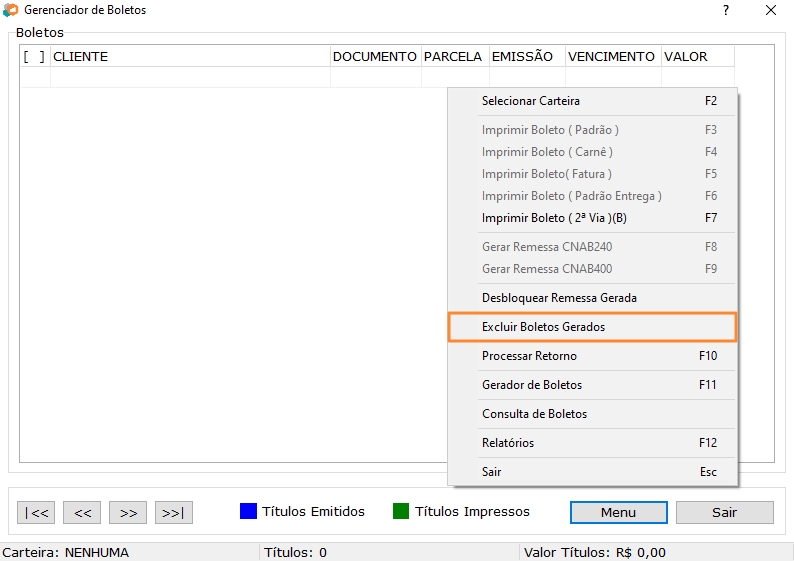
Task: Choose Selecionar Carteira from the menu
Action: click(x=530, y=101)
